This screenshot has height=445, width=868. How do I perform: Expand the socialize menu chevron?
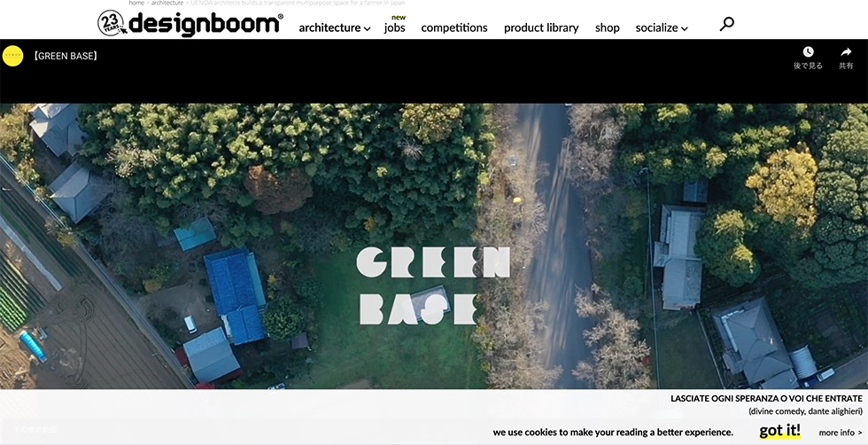pos(684,29)
